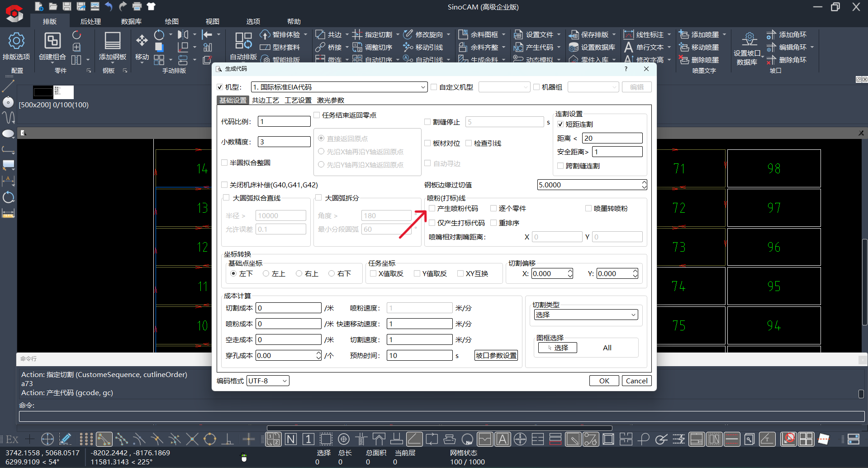Check 任务结束返回零点 option
Viewport: 868px width, 468px height.
point(317,115)
